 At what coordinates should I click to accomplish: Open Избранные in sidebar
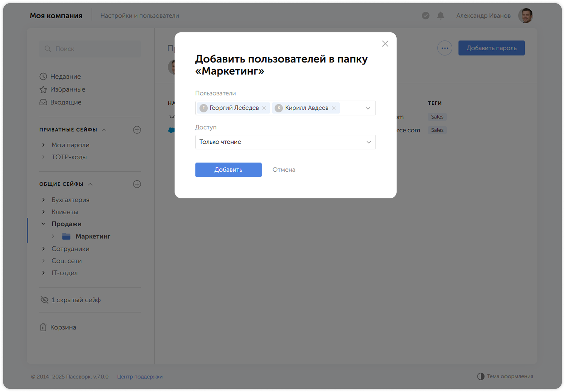68,89
